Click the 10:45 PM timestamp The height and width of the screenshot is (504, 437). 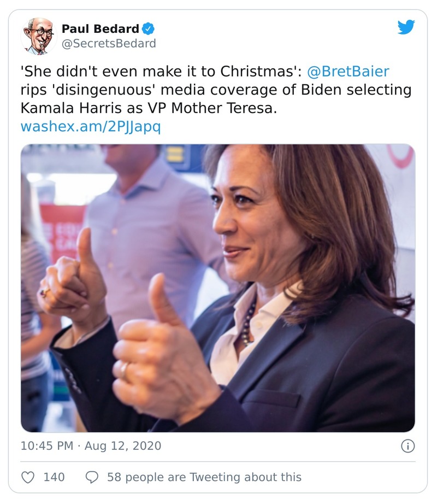(46, 446)
